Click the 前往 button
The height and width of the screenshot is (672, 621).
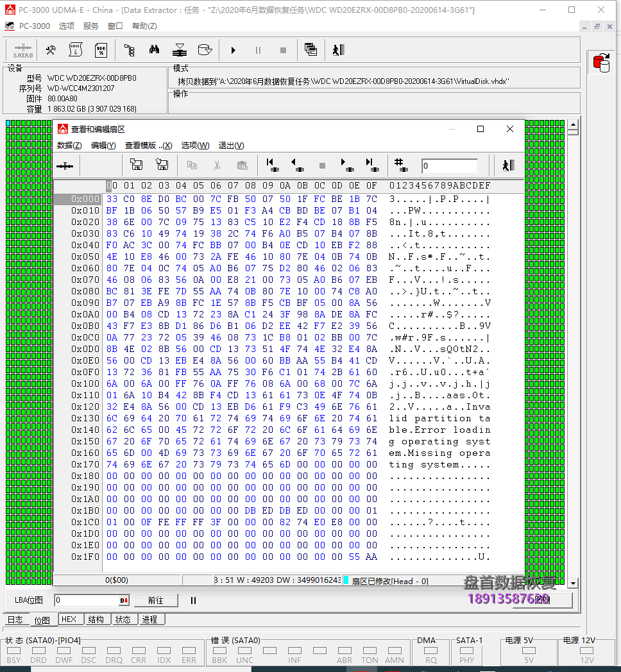click(x=156, y=600)
